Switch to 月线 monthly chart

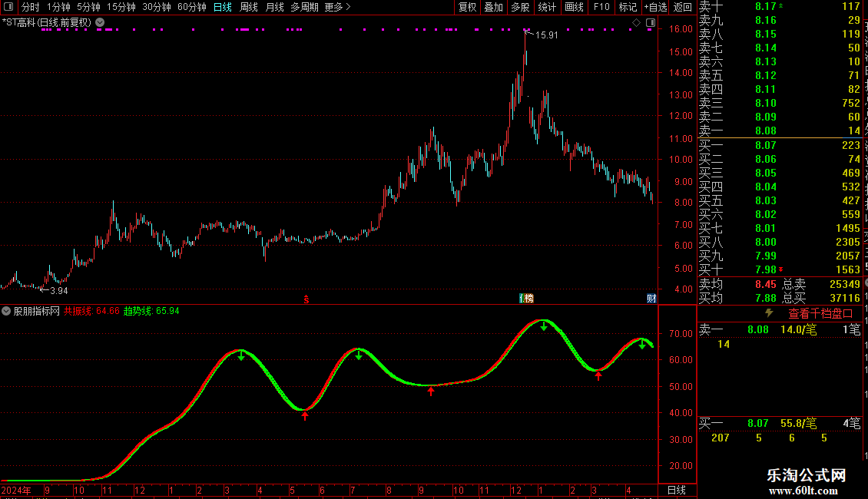pos(274,7)
